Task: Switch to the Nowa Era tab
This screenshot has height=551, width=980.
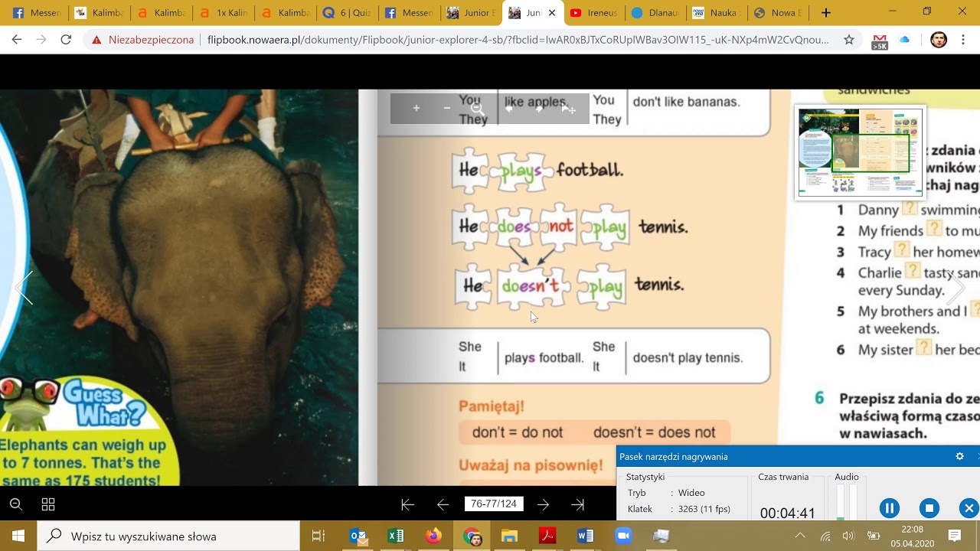Action: click(x=779, y=13)
